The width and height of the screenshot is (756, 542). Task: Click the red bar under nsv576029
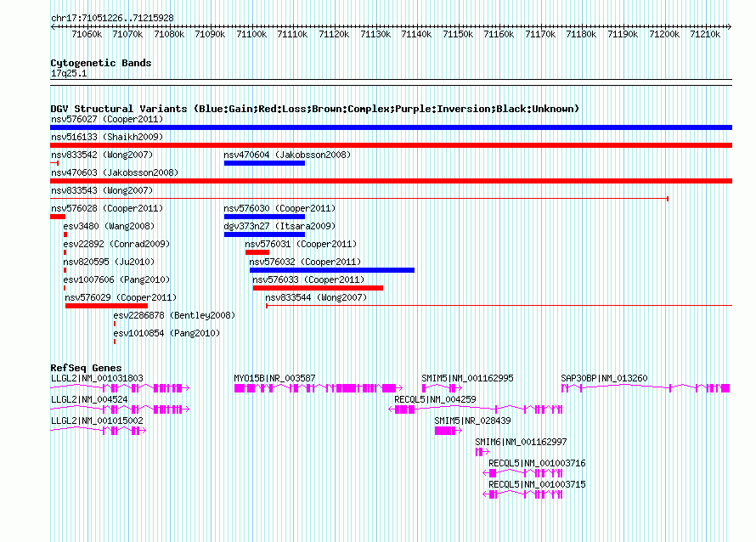(106, 306)
